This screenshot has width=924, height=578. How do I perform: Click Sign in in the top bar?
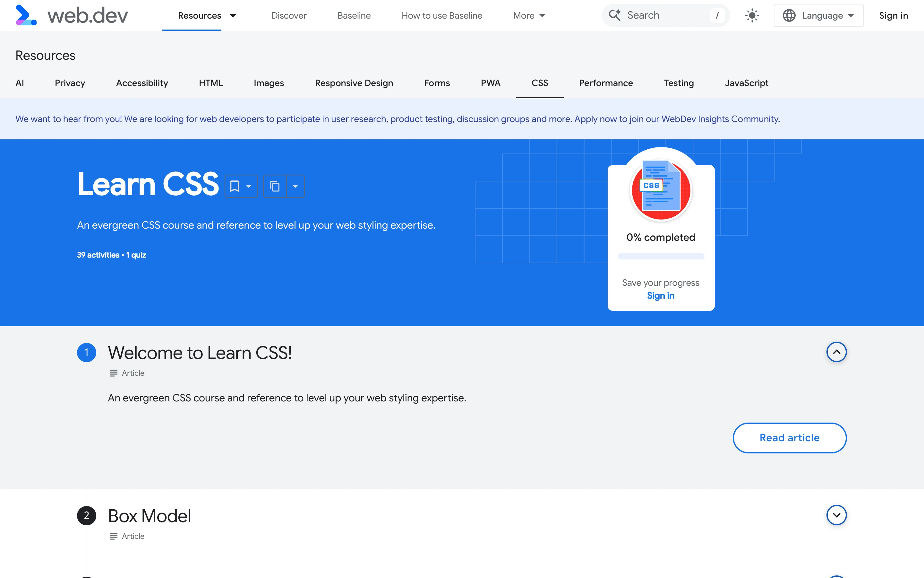pyautogui.click(x=893, y=16)
